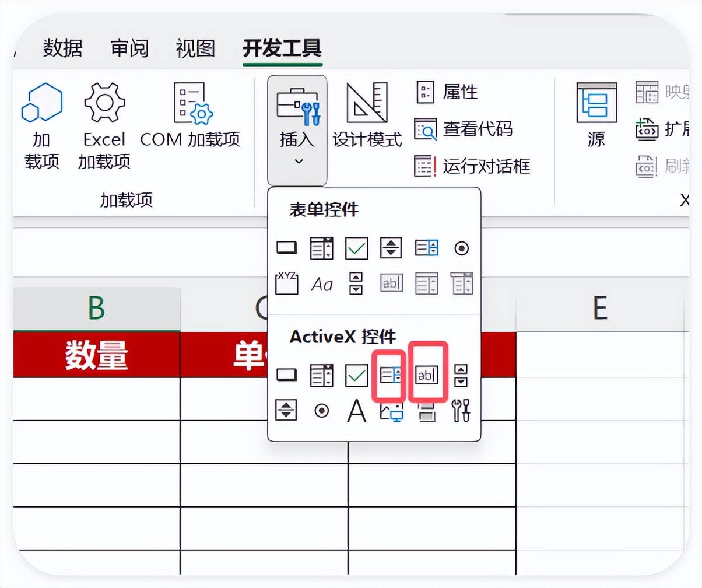Insert form control spin button from 表单控件

coord(391,249)
